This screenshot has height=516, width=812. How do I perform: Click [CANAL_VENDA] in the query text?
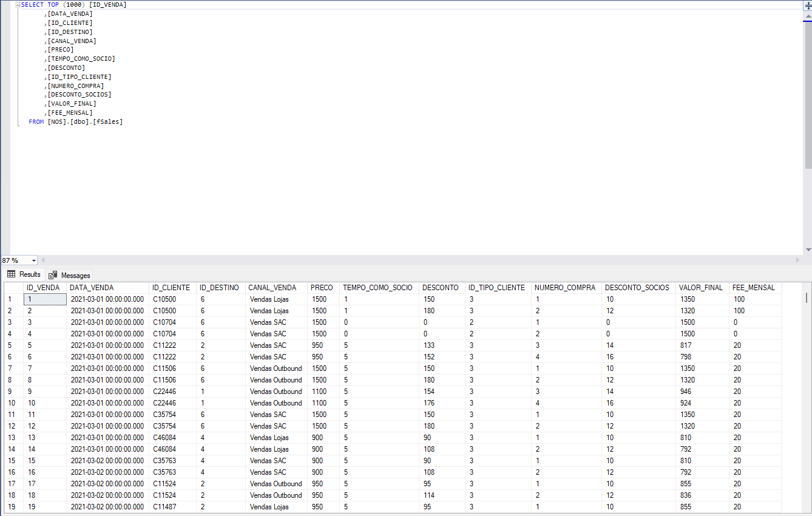click(72, 41)
